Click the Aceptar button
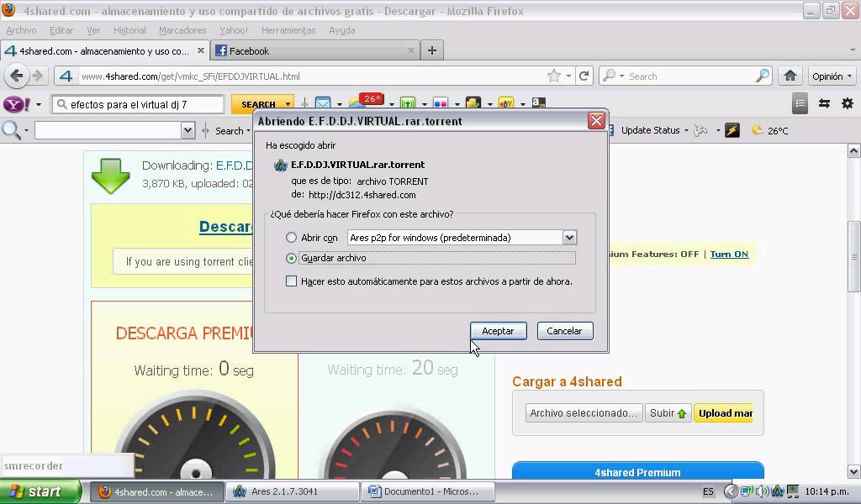Screen dimensions: 861x504 click(498, 331)
